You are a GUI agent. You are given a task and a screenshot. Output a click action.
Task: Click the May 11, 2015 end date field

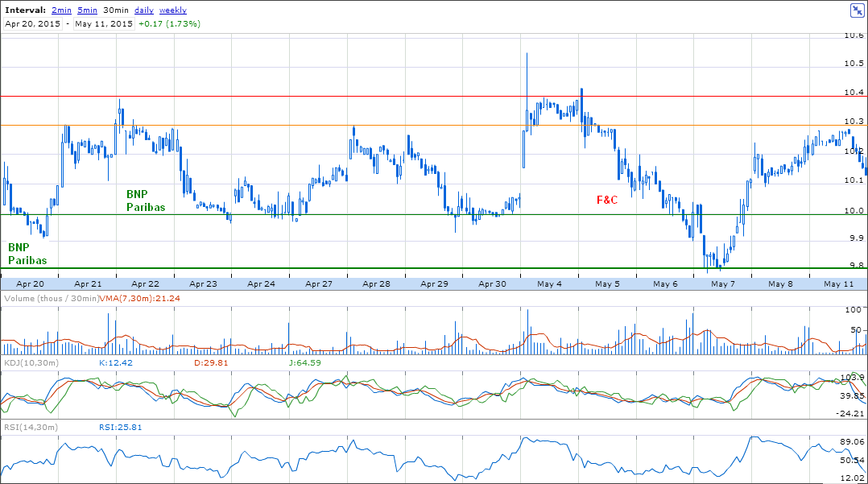pyautogui.click(x=104, y=24)
